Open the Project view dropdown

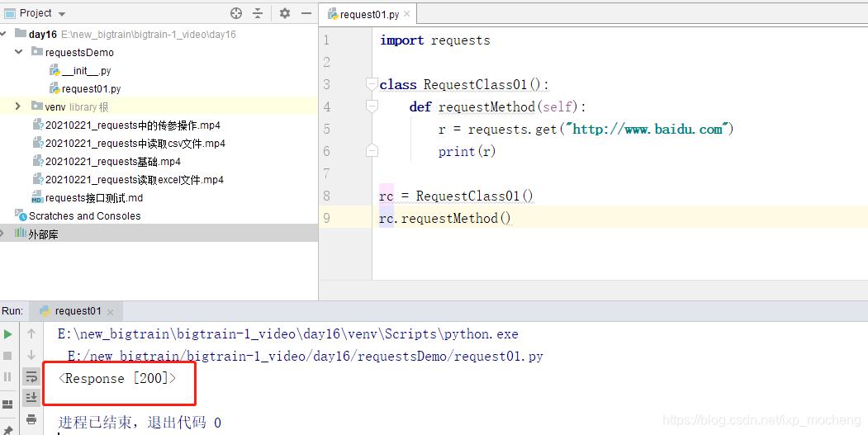pyautogui.click(x=61, y=14)
